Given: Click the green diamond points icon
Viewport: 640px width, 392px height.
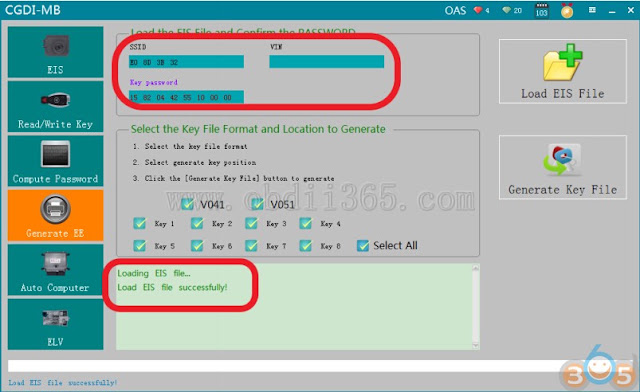Looking at the screenshot, I should [x=507, y=10].
